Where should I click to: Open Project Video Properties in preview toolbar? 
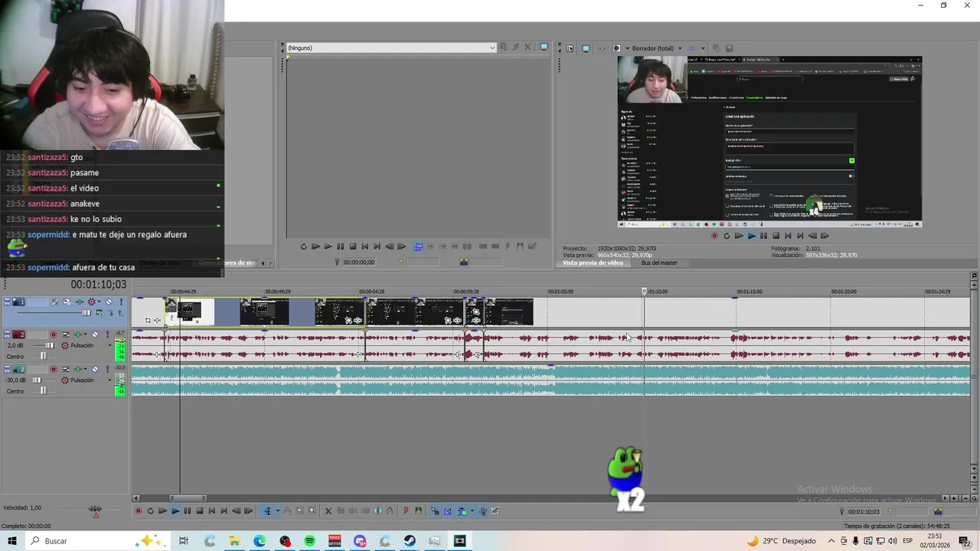pos(570,48)
